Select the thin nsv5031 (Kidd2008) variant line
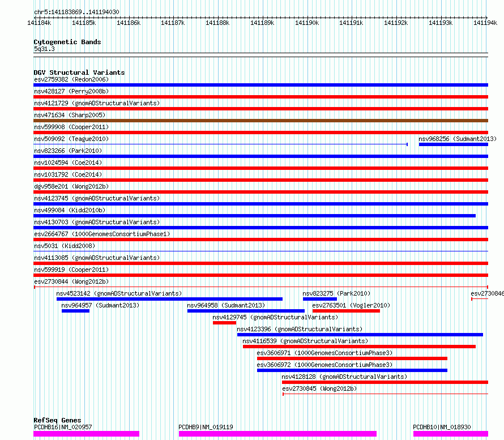The width and height of the screenshot is (504, 440). point(260,251)
